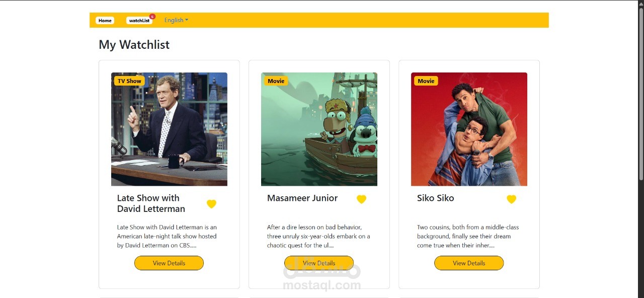Click the Siko Siko title text
Viewport: 644px width, 298px height.
pos(436,198)
